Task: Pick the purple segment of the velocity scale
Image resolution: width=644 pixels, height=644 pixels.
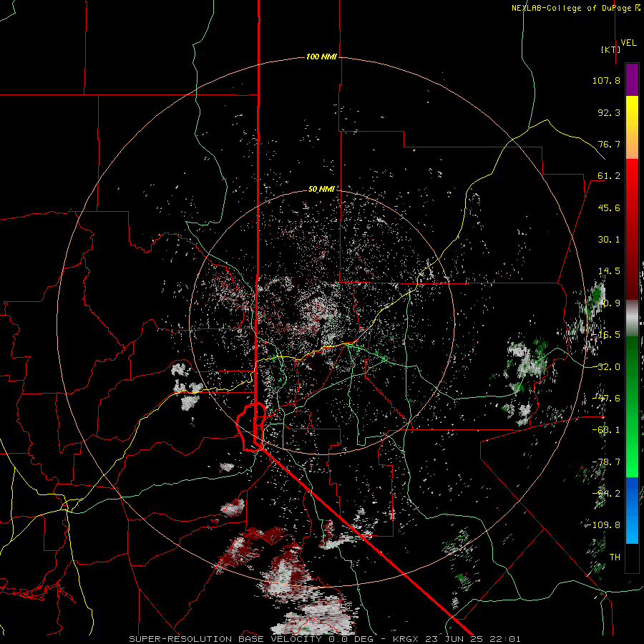Action: (632, 79)
